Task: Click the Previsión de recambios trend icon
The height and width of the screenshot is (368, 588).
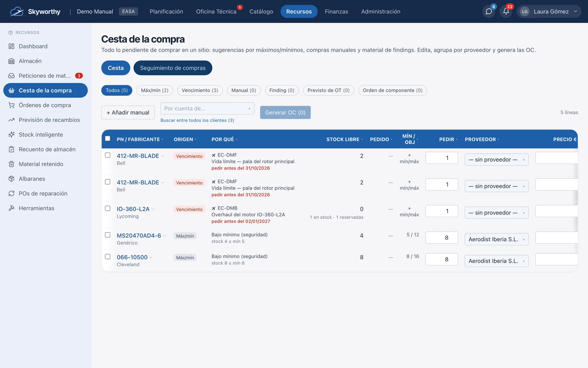Action: 11,120
